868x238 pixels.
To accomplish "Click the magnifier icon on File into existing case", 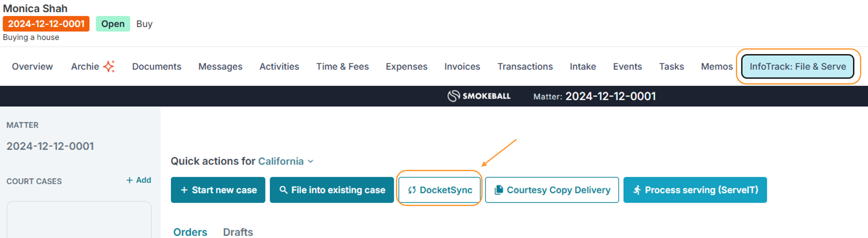I will (284, 190).
